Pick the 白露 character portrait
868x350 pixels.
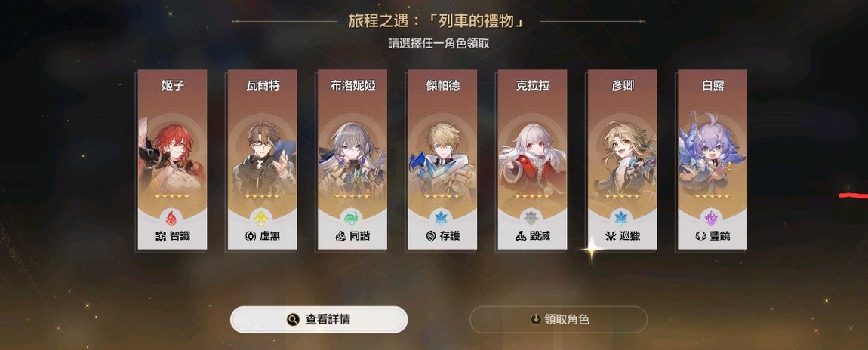tap(713, 158)
